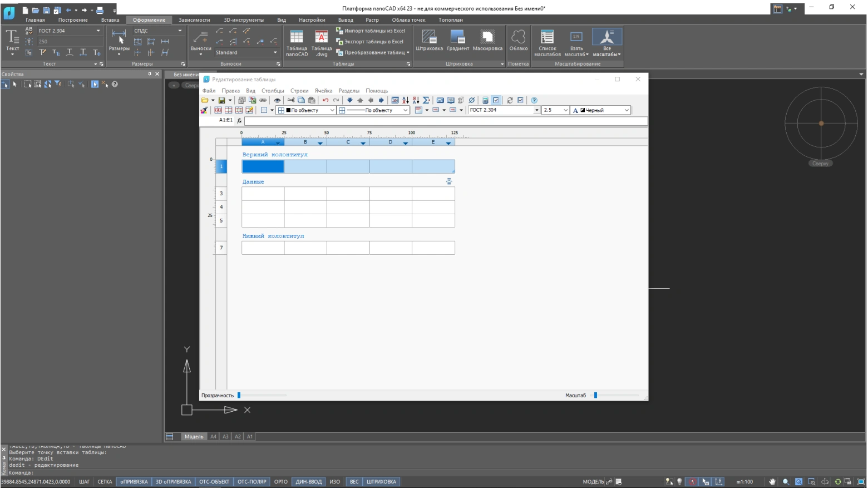The height and width of the screenshot is (488, 868).
Task: Click the sum (sigma) icon in table editor
Action: pos(426,100)
